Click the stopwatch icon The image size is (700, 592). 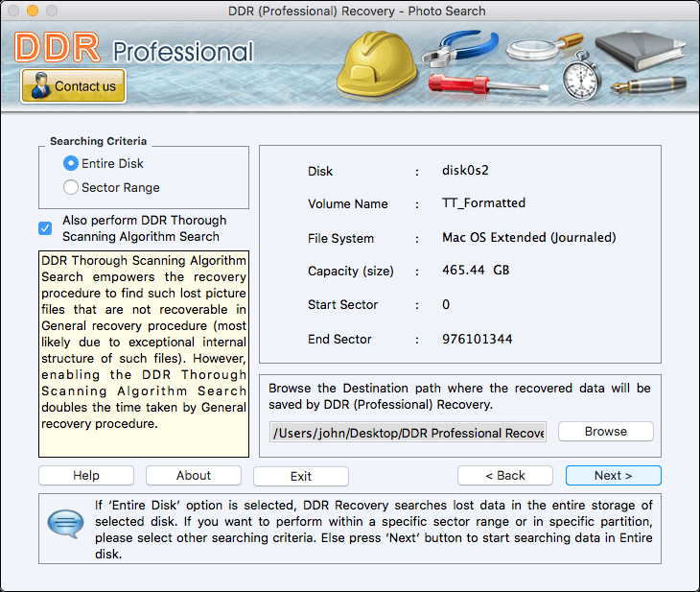[581, 76]
